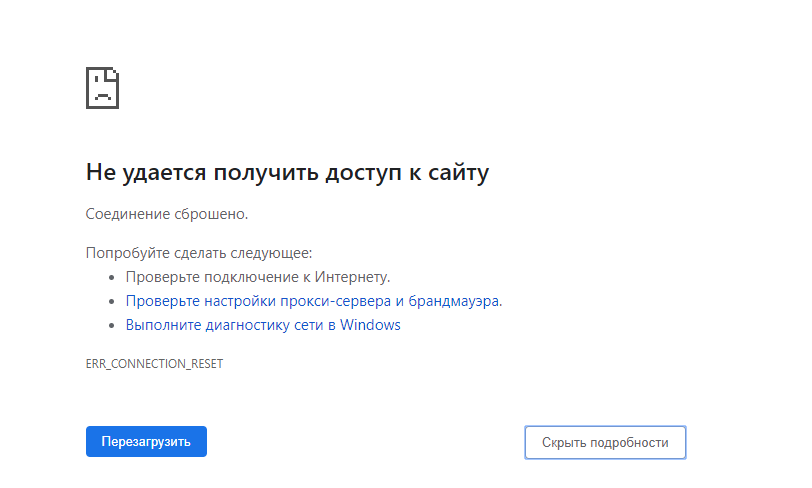Click the word Интернету in first suggestion
The height and width of the screenshot is (488, 812).
[x=352, y=277]
